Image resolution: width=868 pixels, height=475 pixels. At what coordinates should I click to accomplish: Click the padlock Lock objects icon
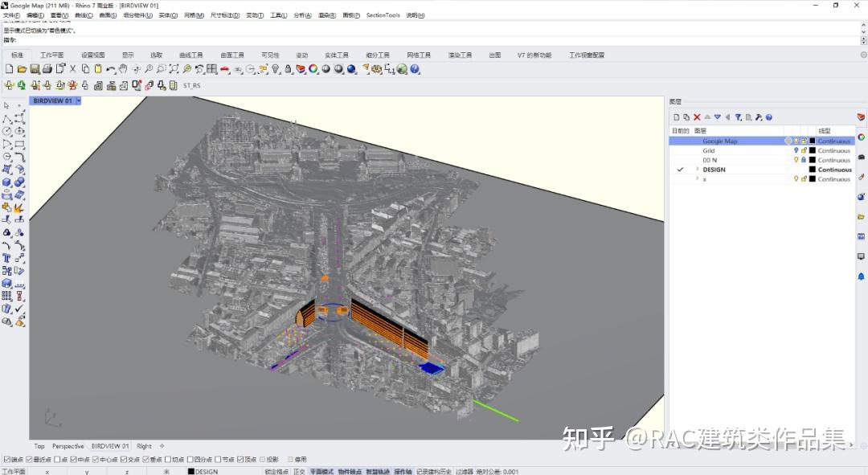point(289,69)
